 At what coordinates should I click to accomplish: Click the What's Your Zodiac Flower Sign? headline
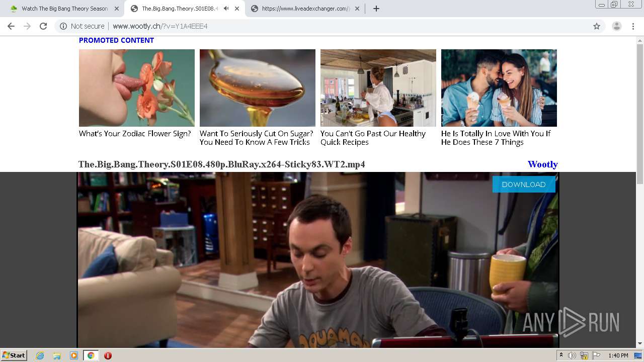click(x=135, y=134)
